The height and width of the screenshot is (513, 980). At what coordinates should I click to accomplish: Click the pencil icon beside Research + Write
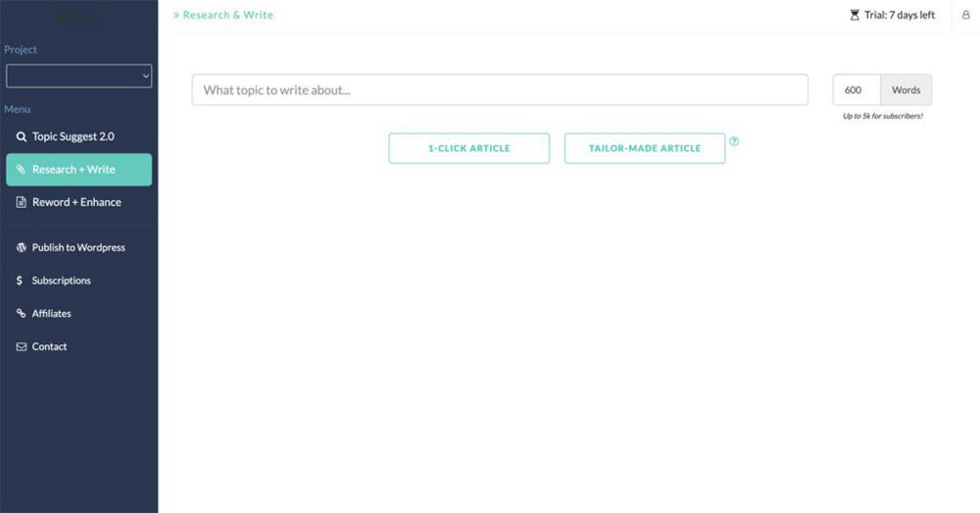tap(21, 170)
